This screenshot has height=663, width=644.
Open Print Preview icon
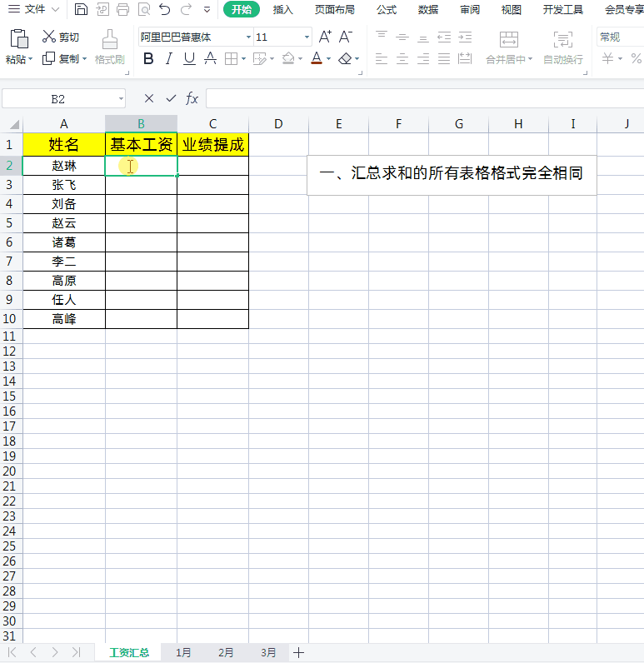tap(144, 9)
